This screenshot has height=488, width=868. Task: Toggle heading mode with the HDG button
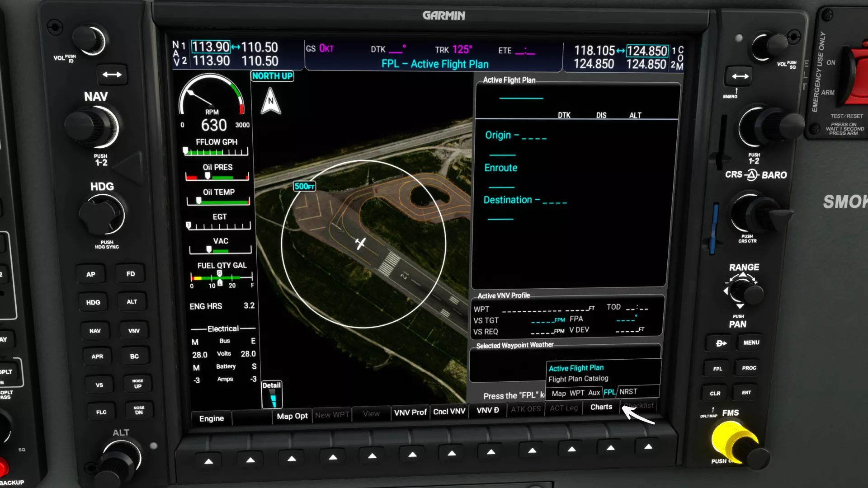click(x=93, y=302)
